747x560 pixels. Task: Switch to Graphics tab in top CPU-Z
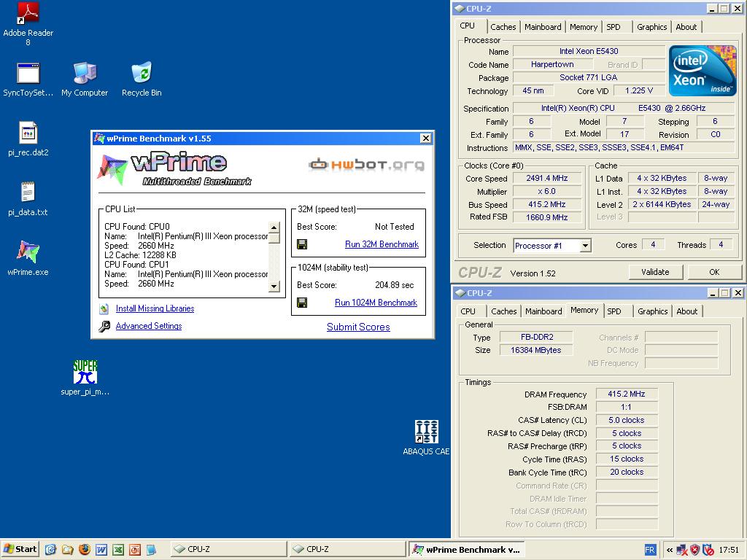pyautogui.click(x=651, y=27)
